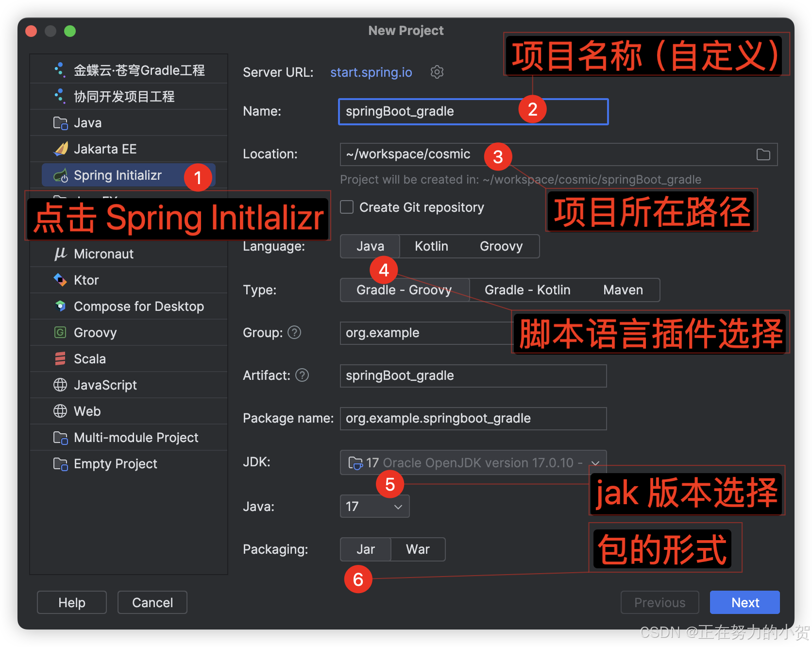Focus the Package name field

[473, 419]
